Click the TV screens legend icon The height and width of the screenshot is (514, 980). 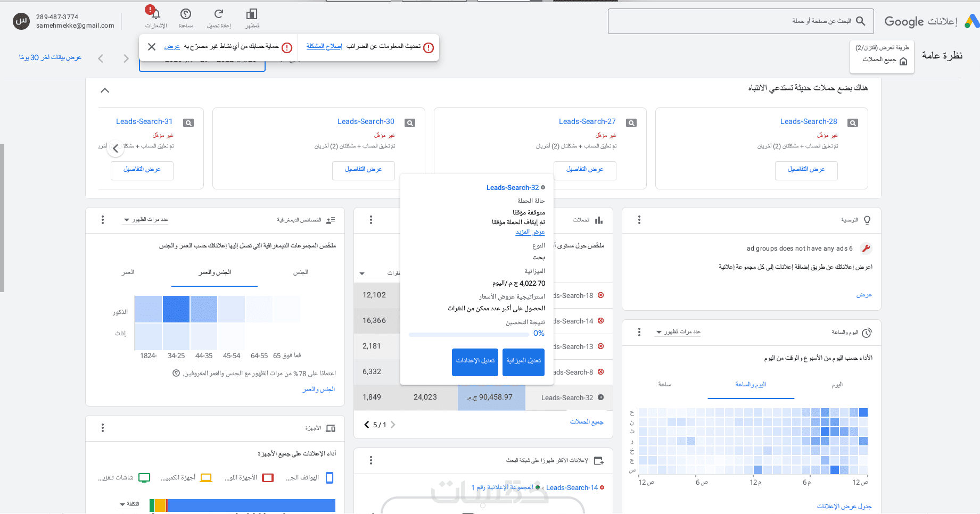click(144, 478)
